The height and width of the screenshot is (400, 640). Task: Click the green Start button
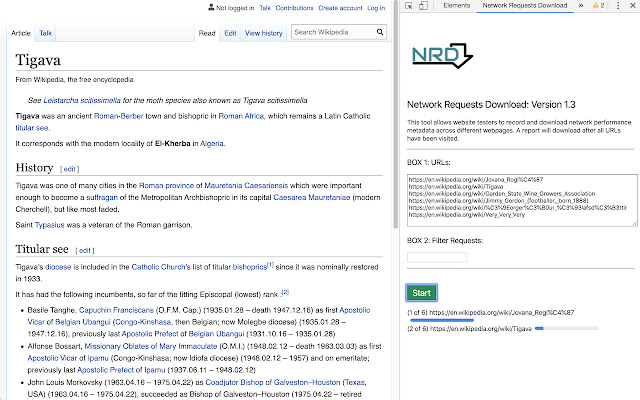422,293
